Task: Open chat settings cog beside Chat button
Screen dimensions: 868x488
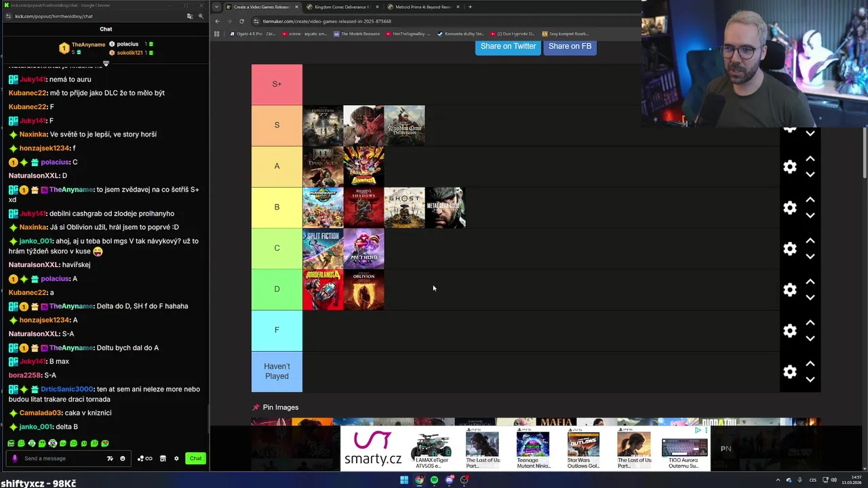Action: point(176,458)
